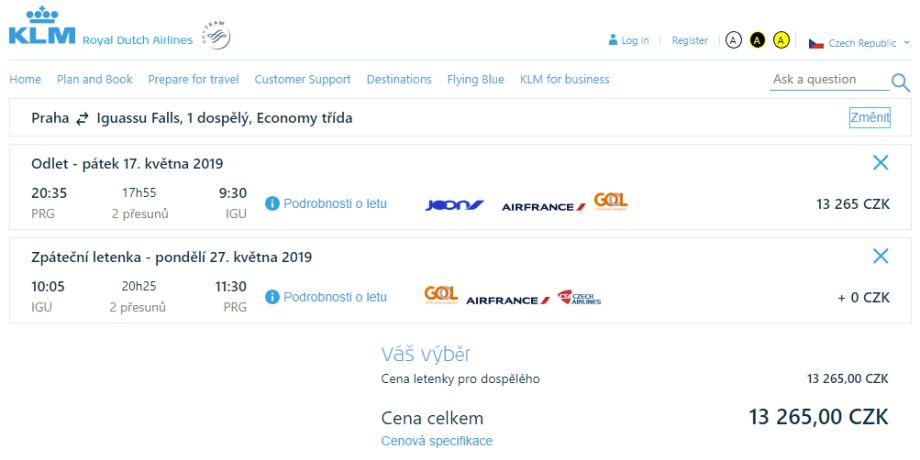The width and height of the screenshot is (920, 460).
Task: Remove the return flight with X
Action: tap(880, 256)
